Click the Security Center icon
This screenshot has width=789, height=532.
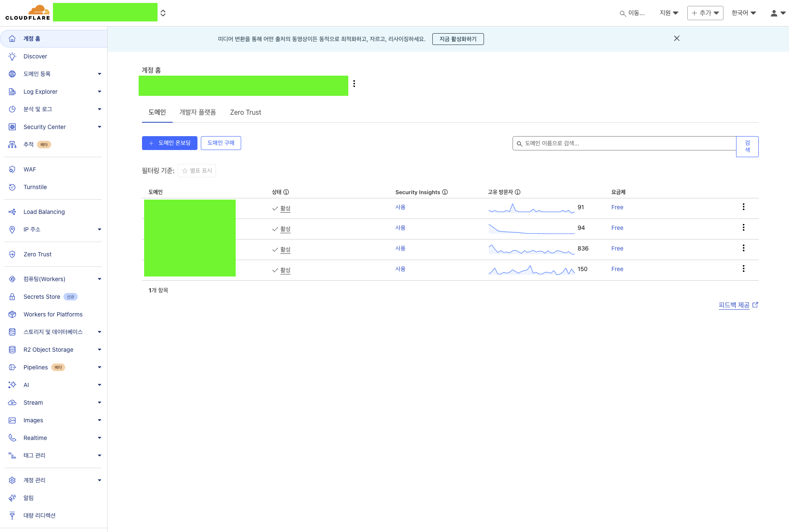[12, 127]
